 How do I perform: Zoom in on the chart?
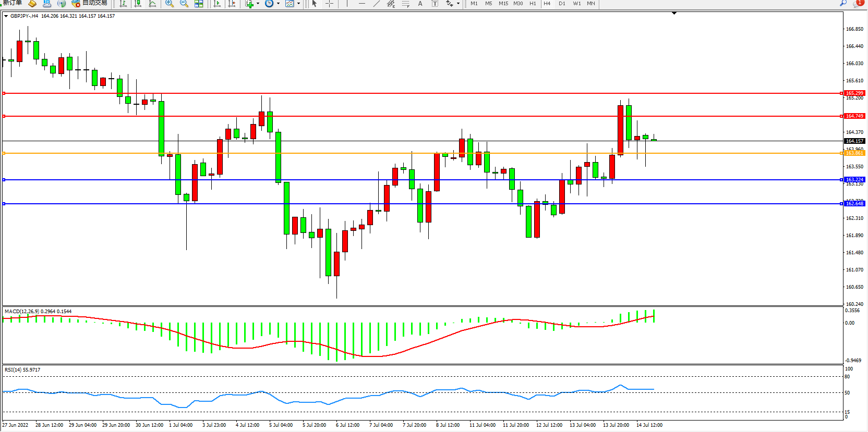click(170, 4)
